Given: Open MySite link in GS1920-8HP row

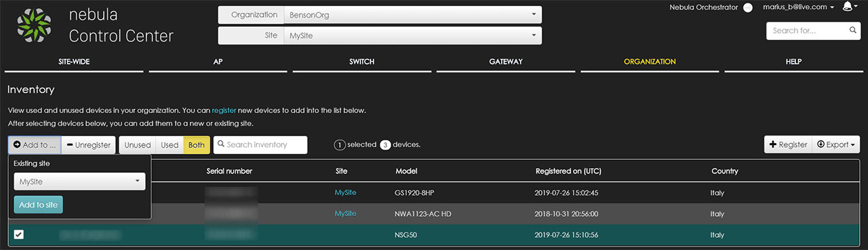Looking at the screenshot, I should [x=345, y=193].
